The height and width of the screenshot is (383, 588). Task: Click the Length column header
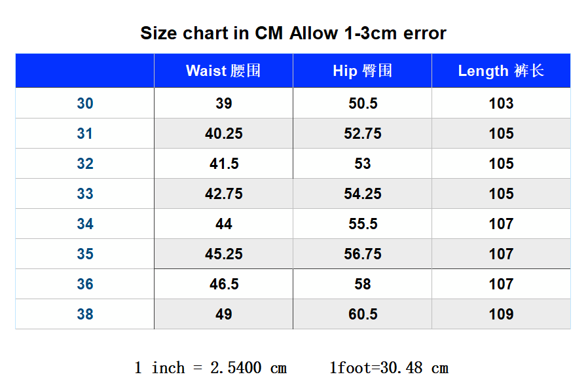[x=501, y=71]
